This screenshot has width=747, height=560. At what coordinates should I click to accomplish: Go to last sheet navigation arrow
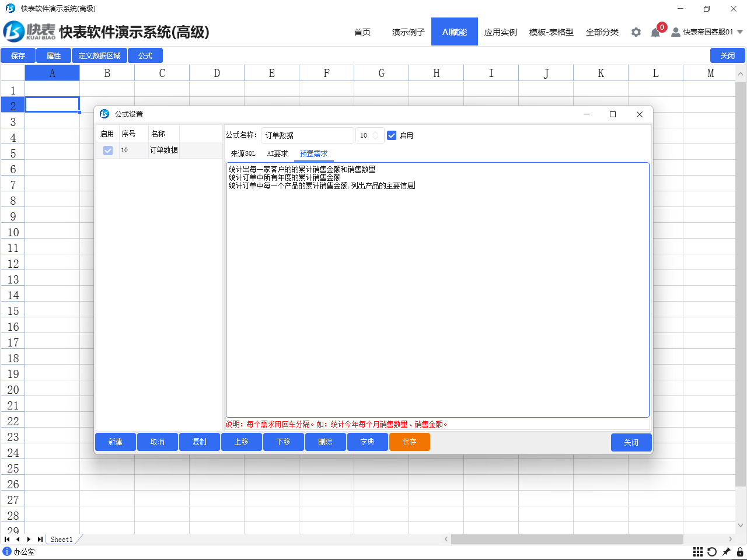click(40, 540)
